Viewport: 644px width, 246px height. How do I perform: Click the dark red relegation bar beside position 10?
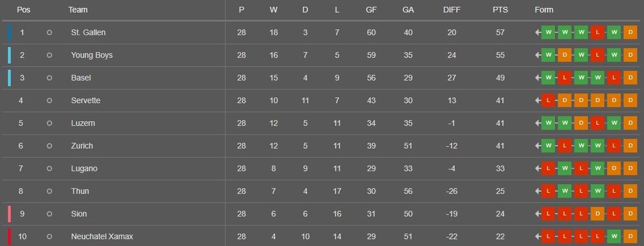(x=10, y=236)
